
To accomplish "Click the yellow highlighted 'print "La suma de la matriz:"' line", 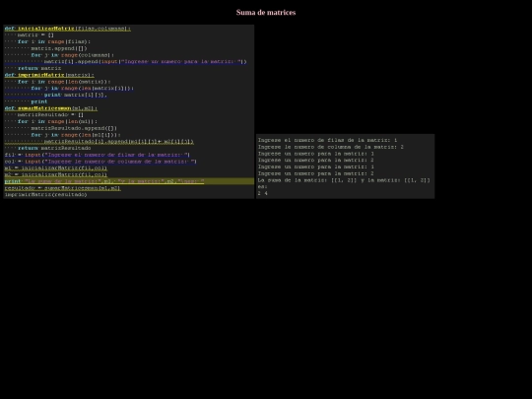I will pos(129,181).
